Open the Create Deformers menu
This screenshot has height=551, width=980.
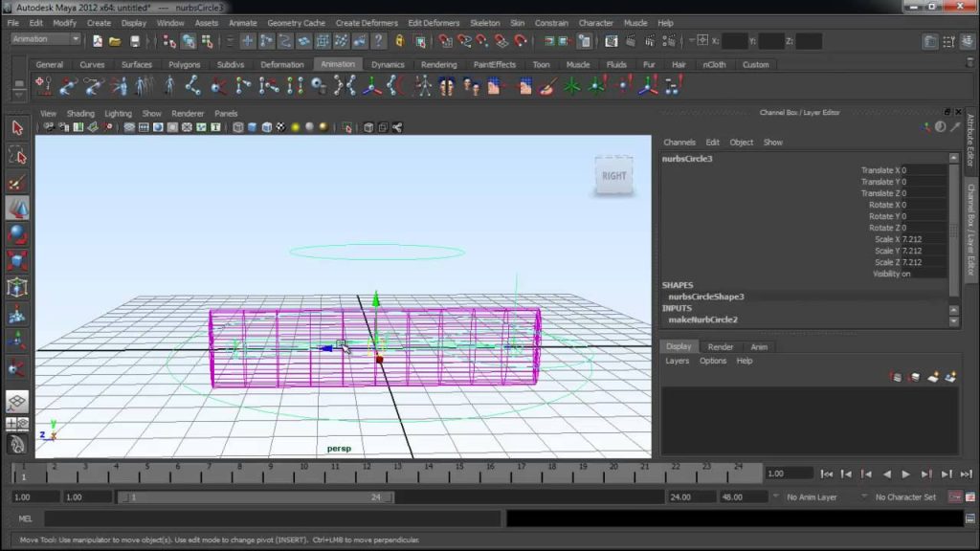367,23
